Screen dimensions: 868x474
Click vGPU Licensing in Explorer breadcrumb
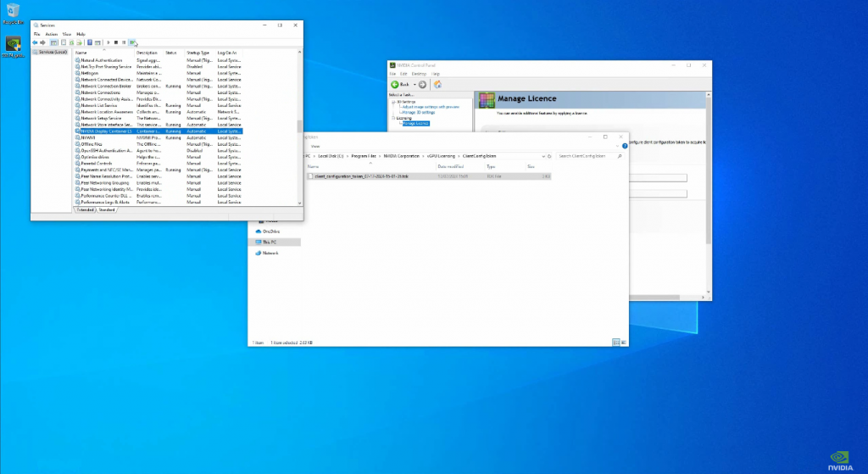coord(441,156)
